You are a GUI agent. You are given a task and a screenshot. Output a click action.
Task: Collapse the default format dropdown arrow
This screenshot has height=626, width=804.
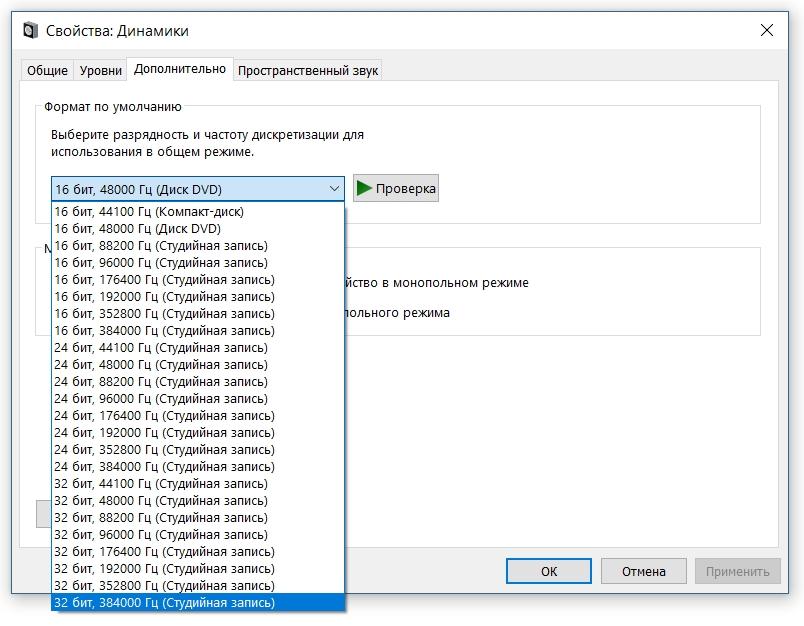click(334, 189)
